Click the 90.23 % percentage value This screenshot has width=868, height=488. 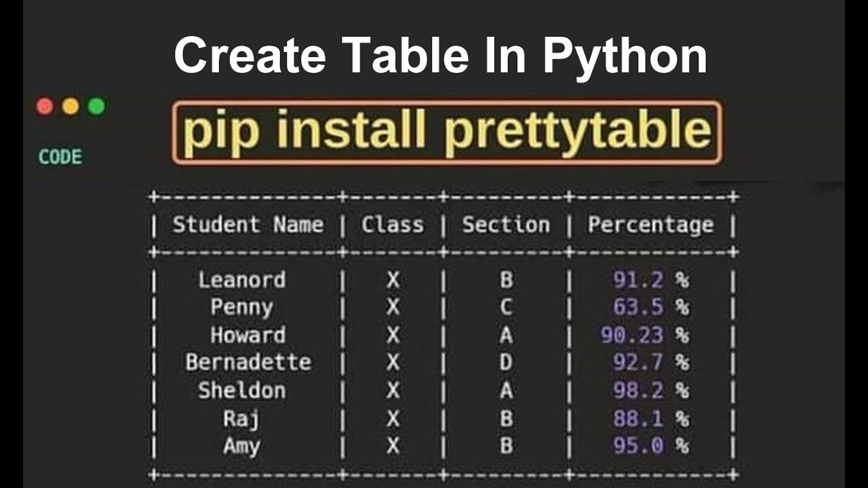click(644, 335)
